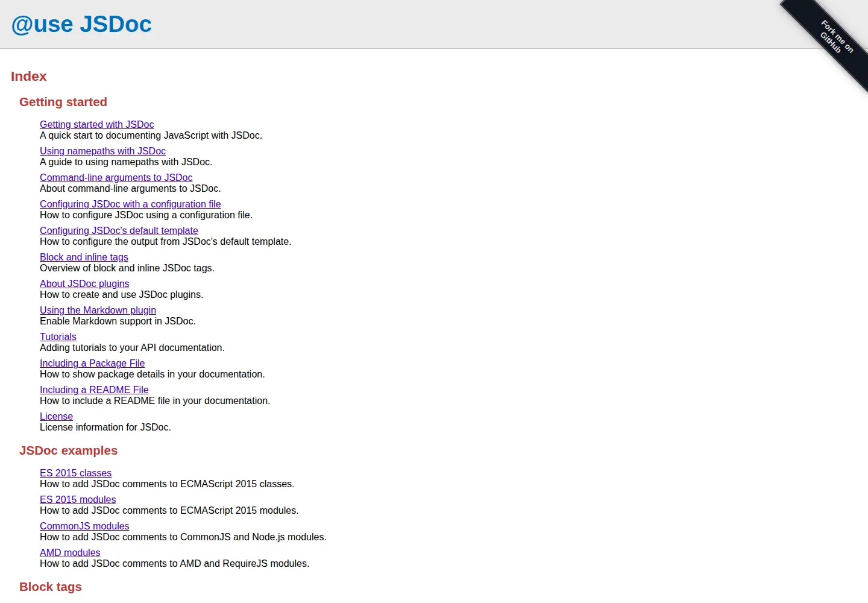Click text 'A quick start to documenting JavaScript with JSDoc.'
Viewport: 868px width, 603px height.
click(x=151, y=135)
